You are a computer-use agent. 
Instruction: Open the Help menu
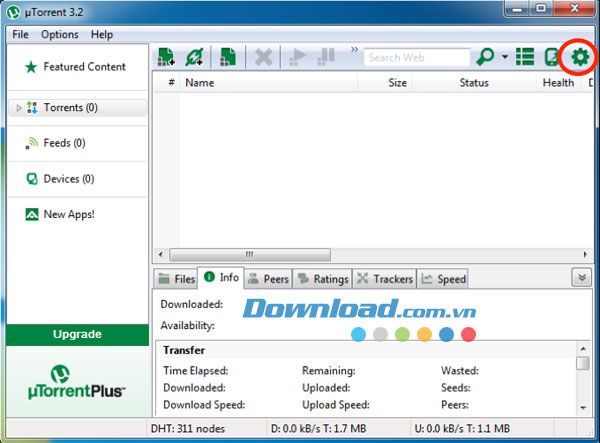[x=102, y=34]
